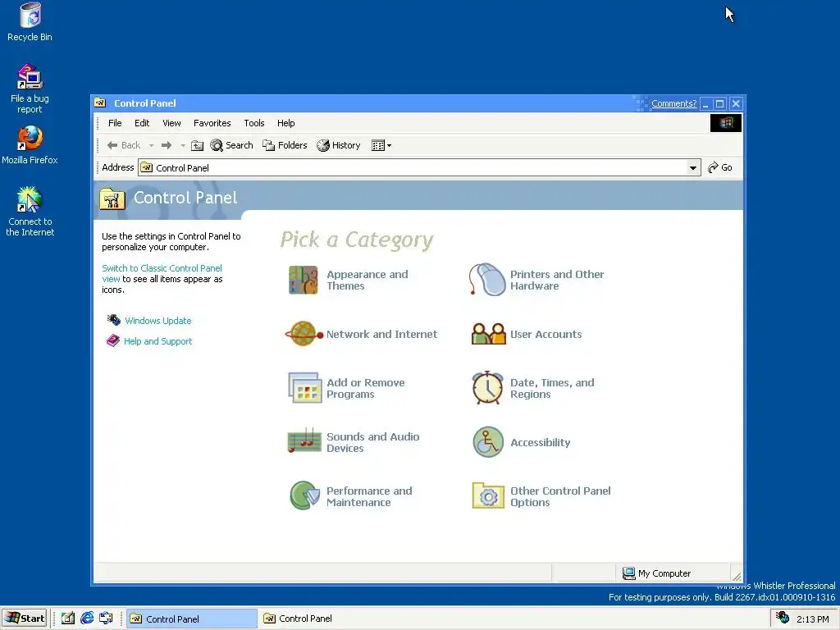
Task: Click the Add or Remove Programs text
Action: 366,388
